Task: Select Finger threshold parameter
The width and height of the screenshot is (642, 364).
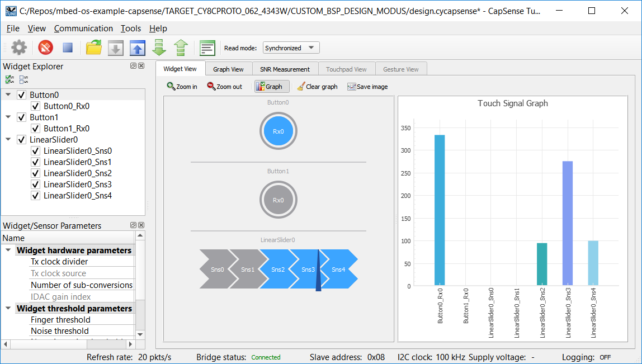Action: point(60,320)
